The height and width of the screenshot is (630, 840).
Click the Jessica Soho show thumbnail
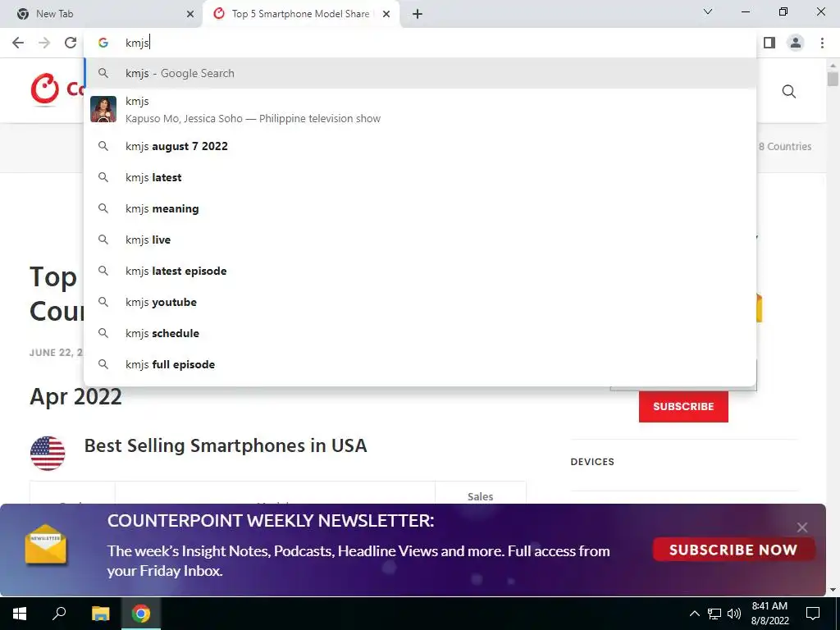point(103,109)
